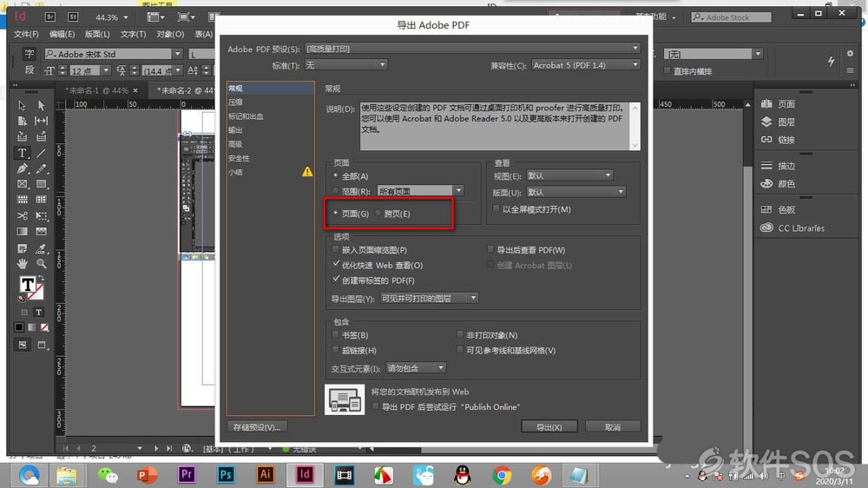This screenshot has height=488, width=868.
Task: Open the 对象(O) Object menu
Action: (170, 34)
